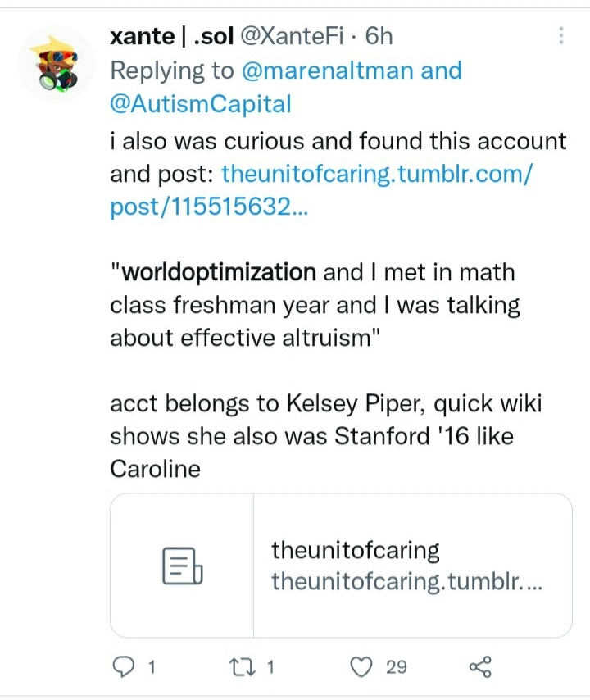This screenshot has height=700, width=590.
Task: Visit the @marenaltman mention
Action: (x=327, y=70)
